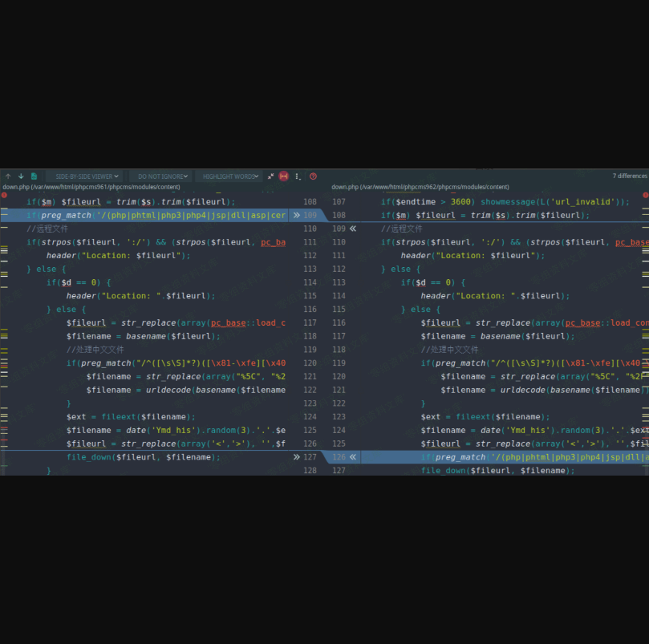
Task: Open the diff settings menu icon
Action: point(298,176)
